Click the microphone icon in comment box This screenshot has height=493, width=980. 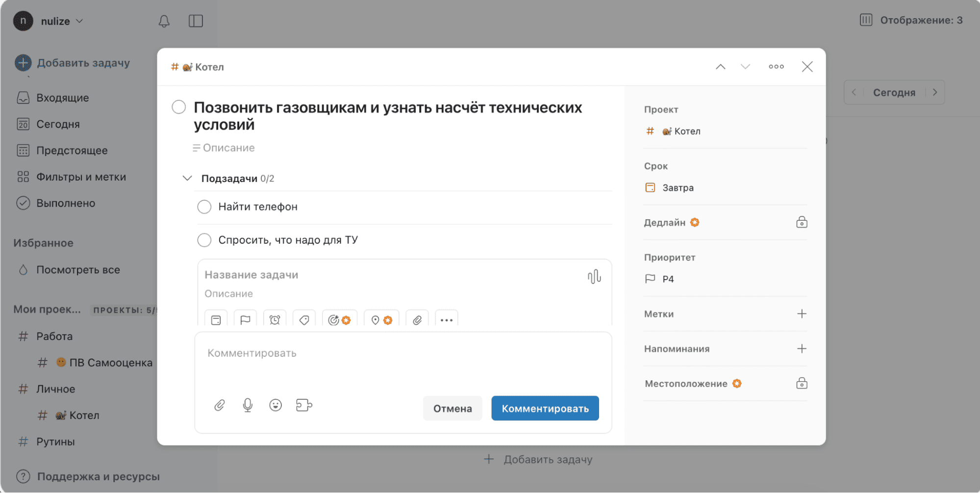[x=248, y=405]
